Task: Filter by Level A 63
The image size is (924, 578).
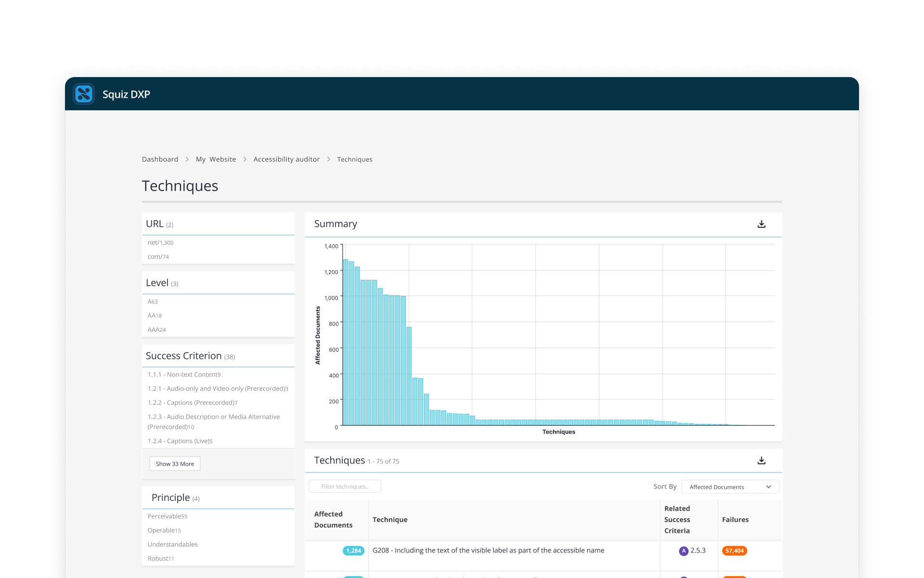Action: pos(153,302)
